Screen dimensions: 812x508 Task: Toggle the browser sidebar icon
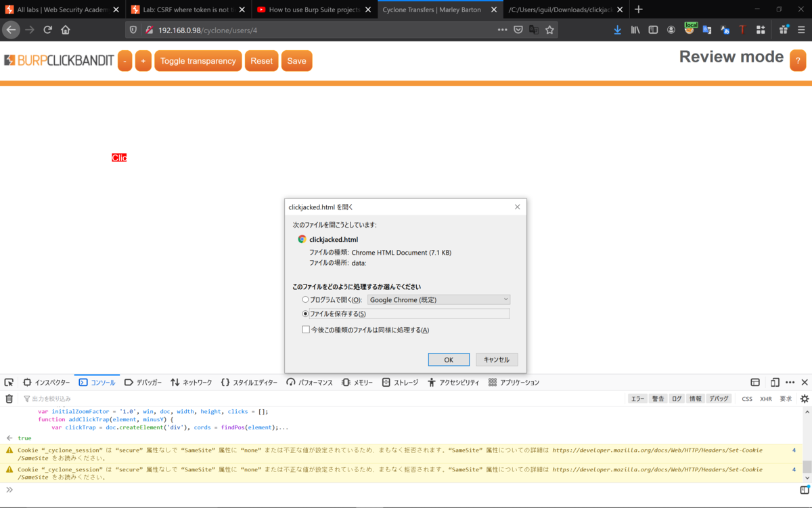point(653,30)
